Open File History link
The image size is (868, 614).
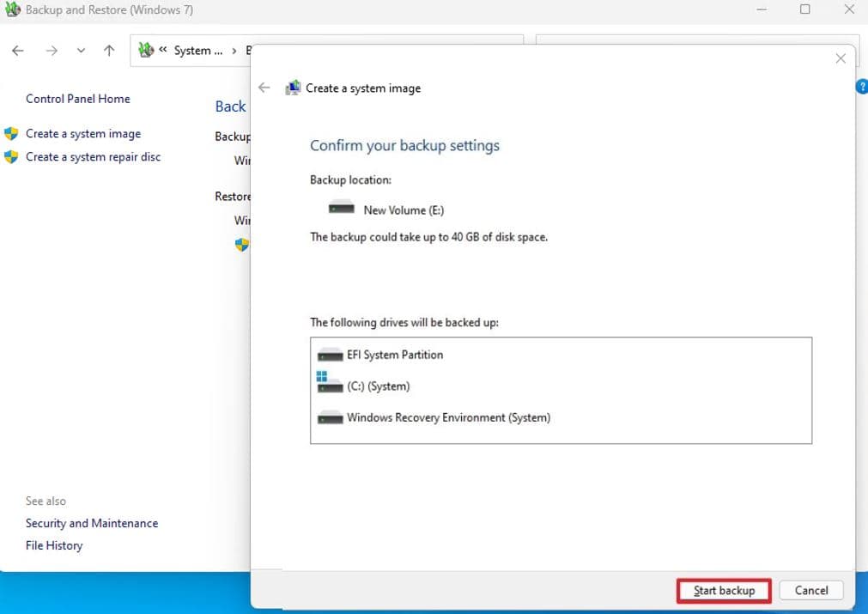[x=54, y=545]
